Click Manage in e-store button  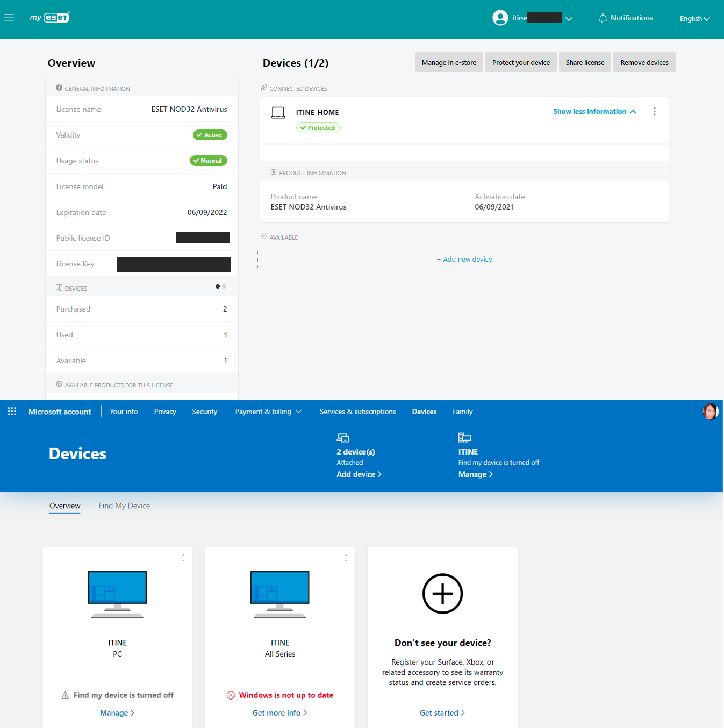click(449, 62)
